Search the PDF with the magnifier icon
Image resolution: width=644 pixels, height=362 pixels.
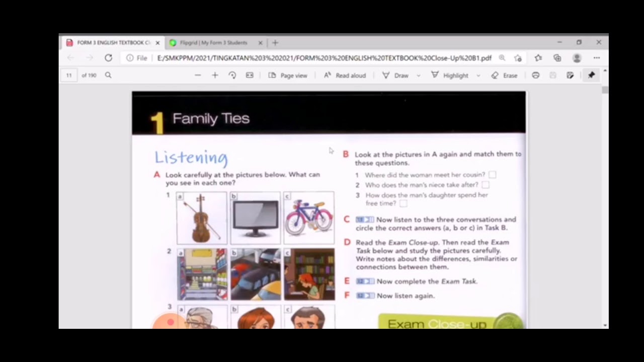point(108,75)
